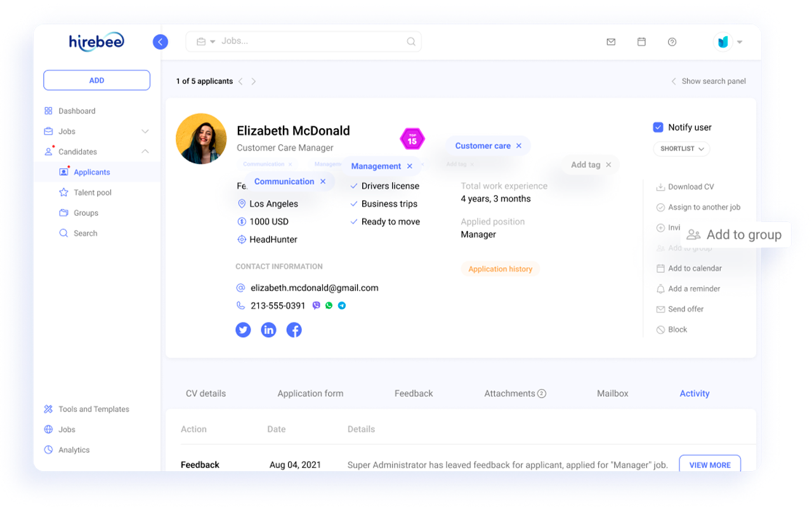Open Elizabeth's LinkedIn profile icon

268,330
